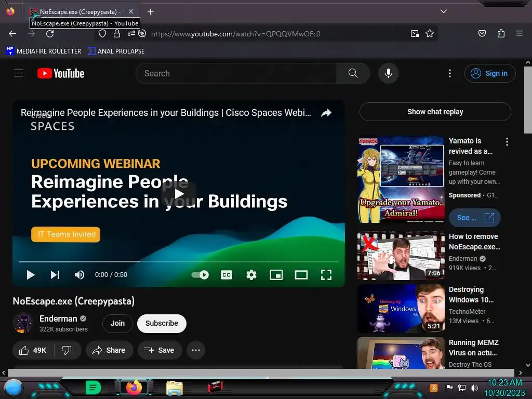
Task: Click the address bar URL
Action: (x=235, y=34)
